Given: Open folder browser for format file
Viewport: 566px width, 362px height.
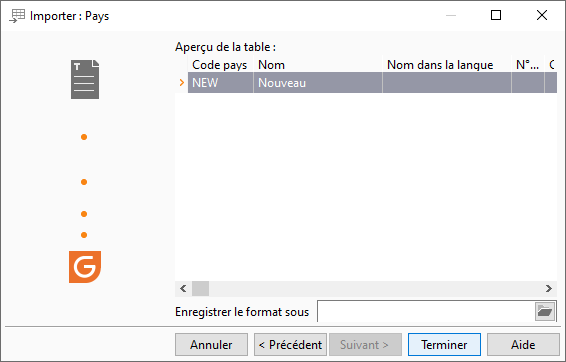Looking at the screenshot, I should click(x=545, y=311).
